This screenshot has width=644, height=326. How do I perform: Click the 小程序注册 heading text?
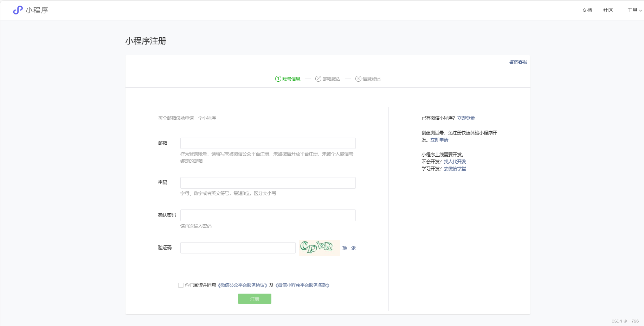click(x=146, y=41)
